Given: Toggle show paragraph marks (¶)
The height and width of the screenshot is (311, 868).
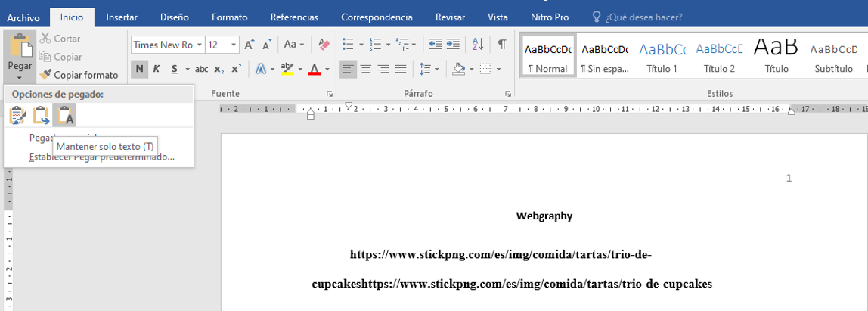Looking at the screenshot, I should tap(501, 45).
